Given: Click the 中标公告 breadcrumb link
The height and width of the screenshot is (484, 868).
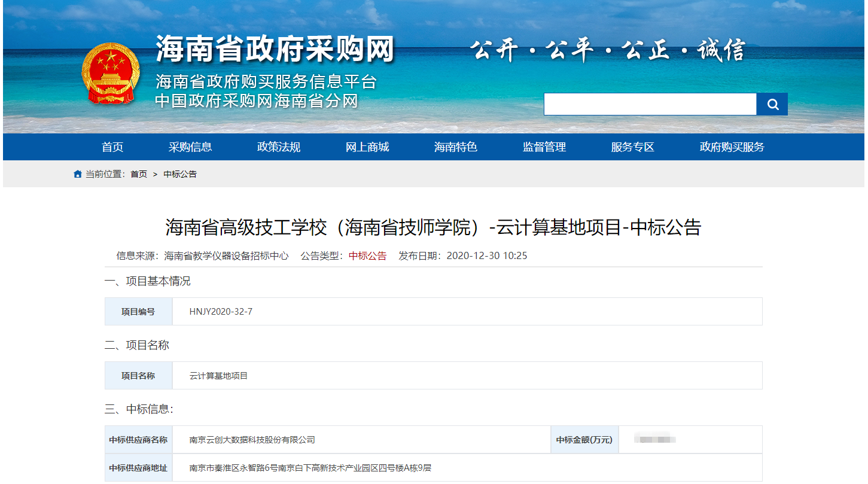Looking at the screenshot, I should (180, 174).
